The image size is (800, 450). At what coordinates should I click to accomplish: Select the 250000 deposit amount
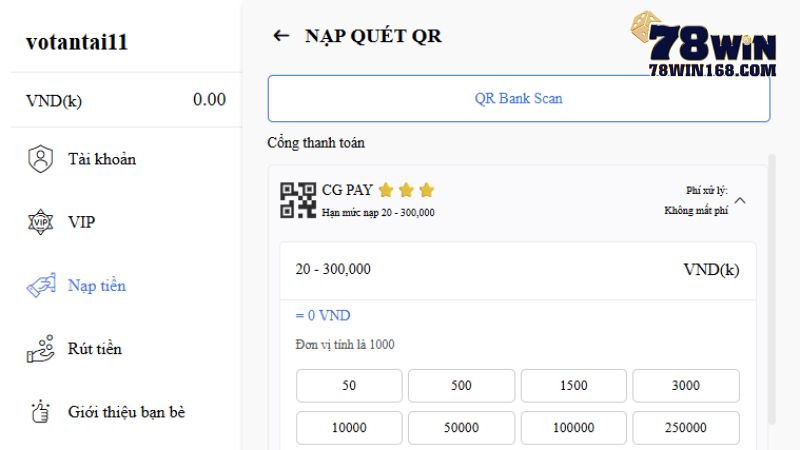686,428
